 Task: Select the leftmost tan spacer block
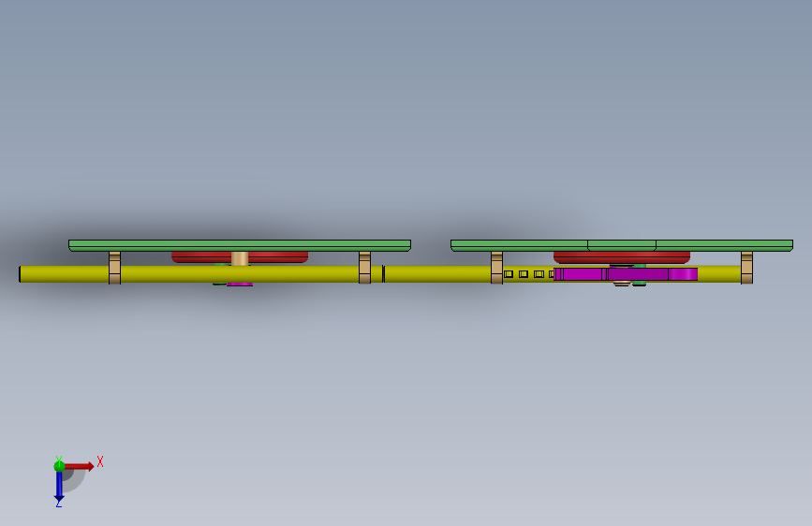(114, 268)
